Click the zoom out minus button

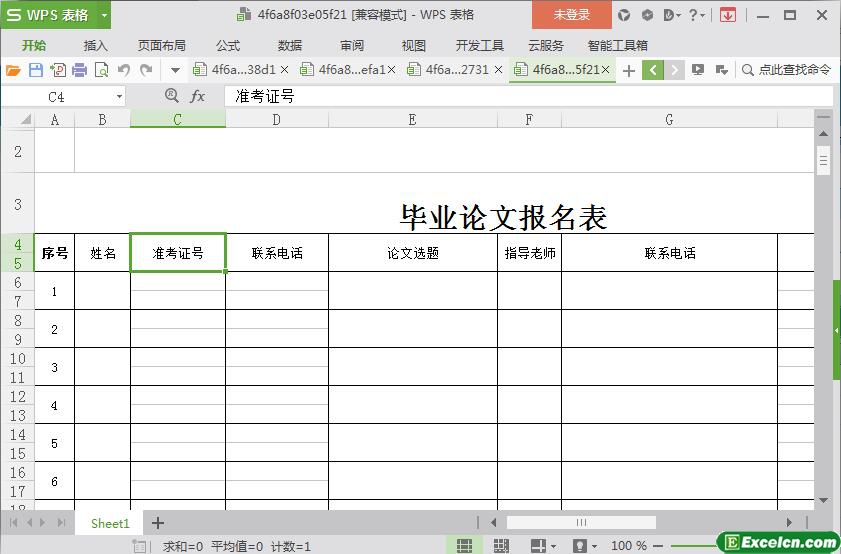point(659,545)
